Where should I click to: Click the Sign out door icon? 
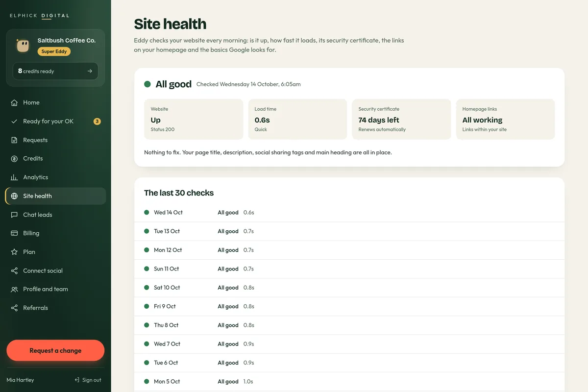pyautogui.click(x=77, y=380)
